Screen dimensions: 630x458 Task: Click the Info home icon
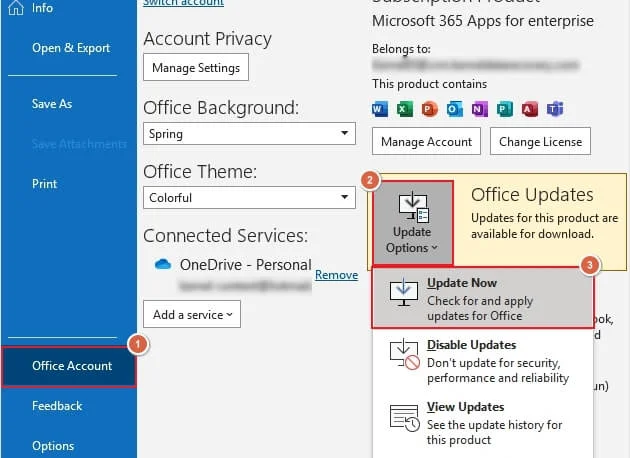coord(16,8)
